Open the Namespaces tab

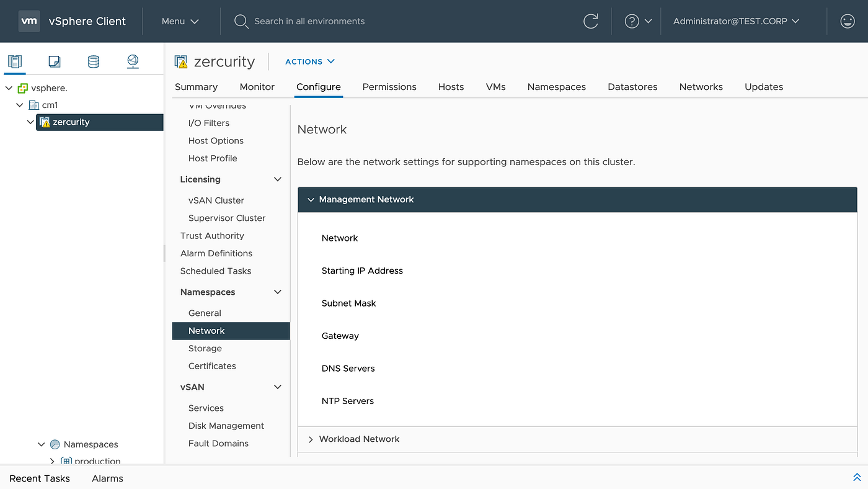click(x=557, y=87)
